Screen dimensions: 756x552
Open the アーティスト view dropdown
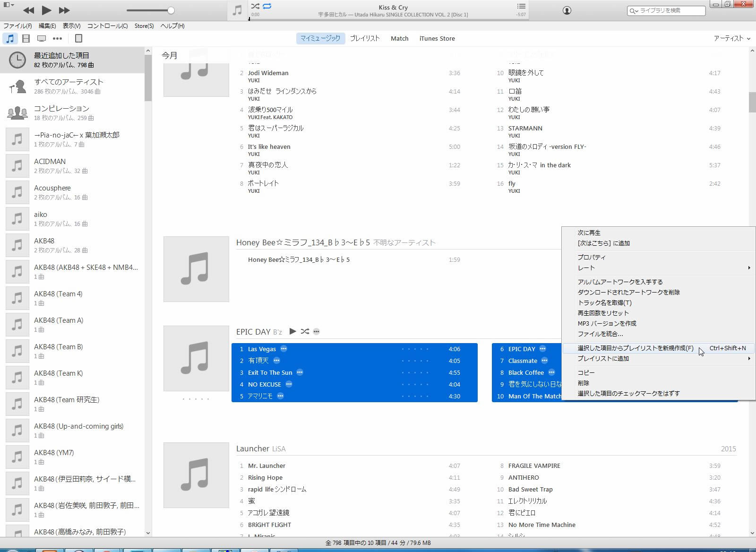tap(732, 38)
